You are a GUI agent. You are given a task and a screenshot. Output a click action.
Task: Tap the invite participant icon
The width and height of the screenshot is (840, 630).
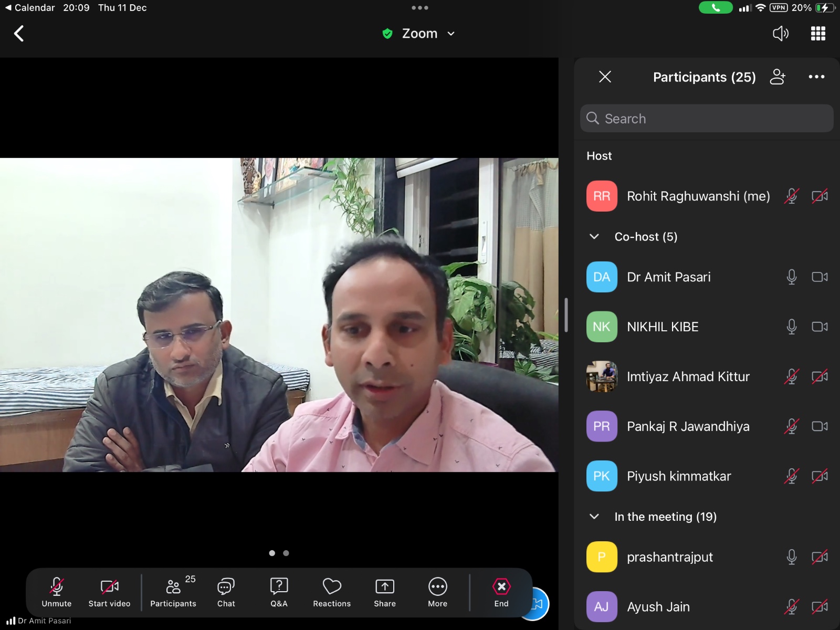click(x=778, y=77)
